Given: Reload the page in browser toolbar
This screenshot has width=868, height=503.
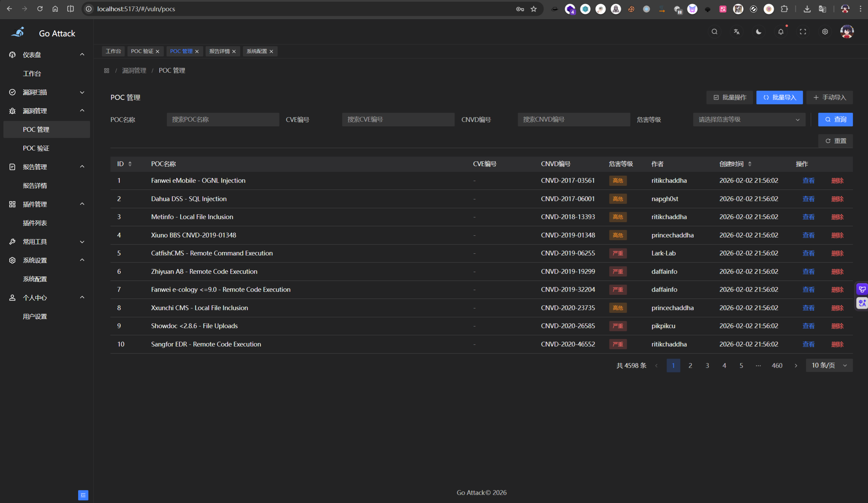Looking at the screenshot, I should click(40, 9).
